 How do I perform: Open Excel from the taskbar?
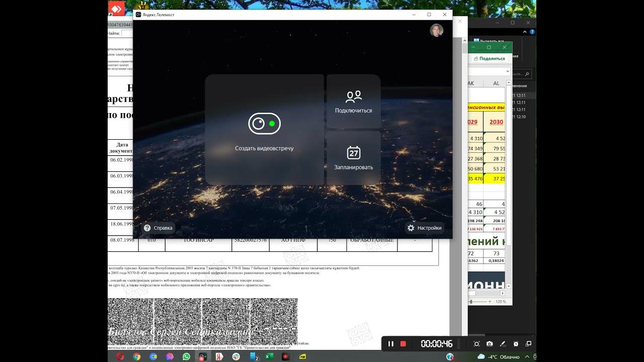tap(269, 356)
